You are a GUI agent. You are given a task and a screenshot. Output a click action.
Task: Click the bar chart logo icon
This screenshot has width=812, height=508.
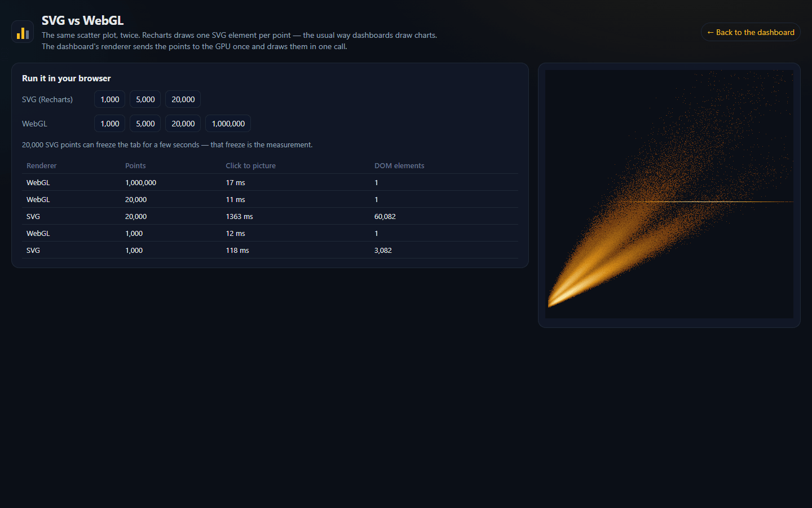23,32
